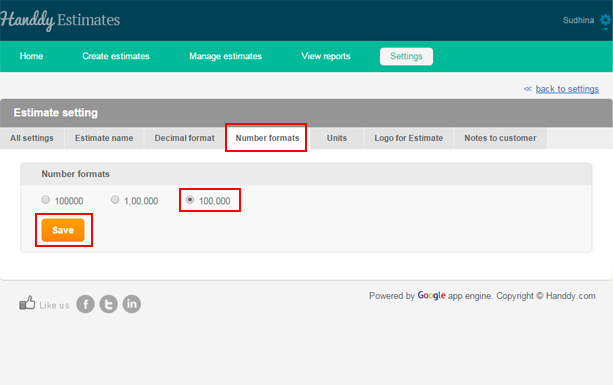This screenshot has width=613, height=385.
Task: Switch to the Decimal format tab
Action: [x=185, y=138]
